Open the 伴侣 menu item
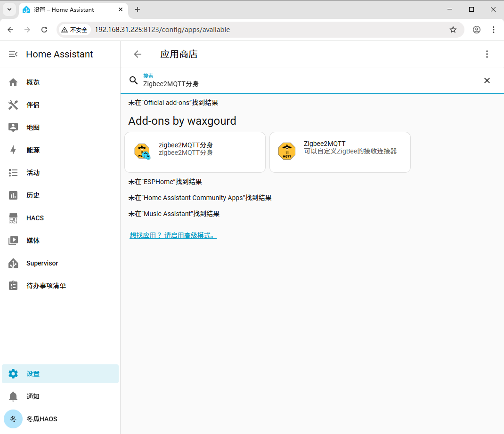This screenshot has height=434, width=504. tap(60, 105)
